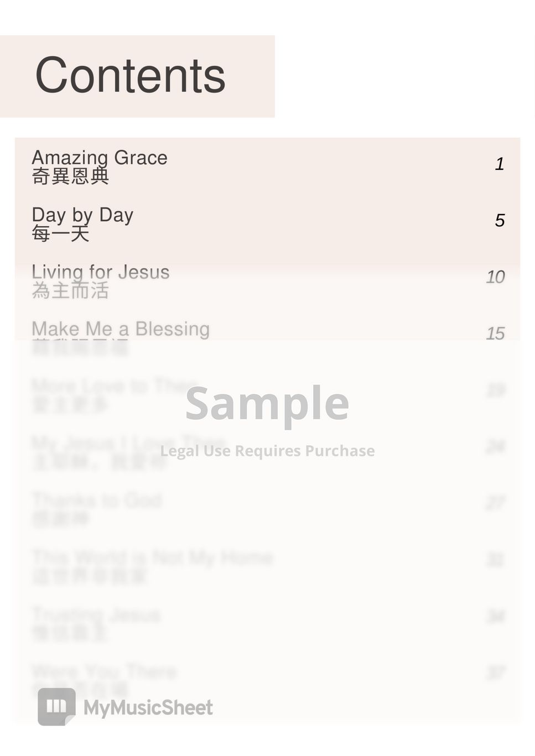Image resolution: width=535 pixels, height=756 pixels.
Task: Click page number 10 for Living for Jesus
Action: click(495, 277)
